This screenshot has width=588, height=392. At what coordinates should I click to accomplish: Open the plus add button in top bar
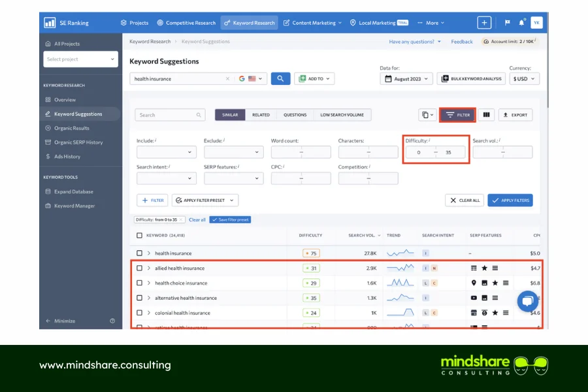coord(484,22)
